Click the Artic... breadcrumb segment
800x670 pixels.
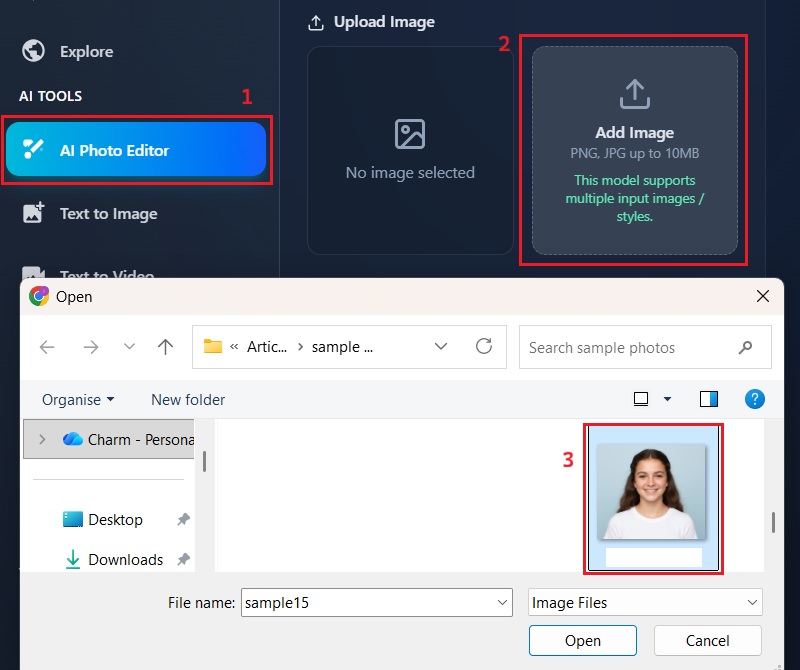(x=267, y=347)
